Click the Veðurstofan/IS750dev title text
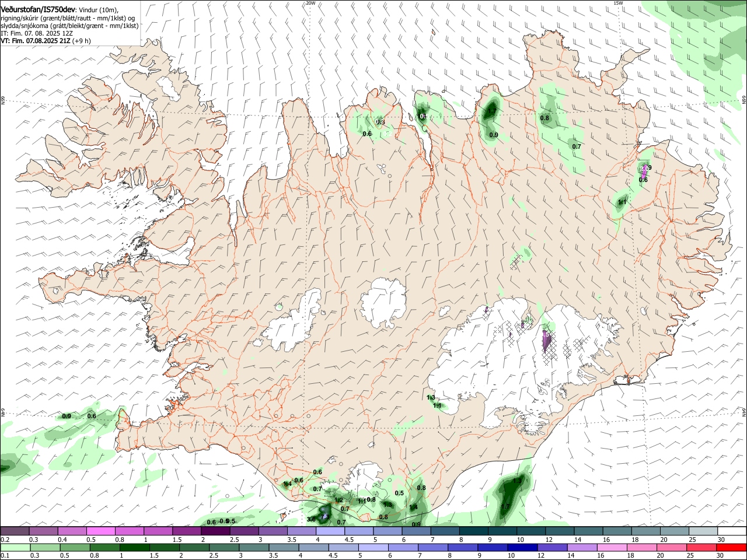Viewport: 747px width, 560px height. pos(37,10)
